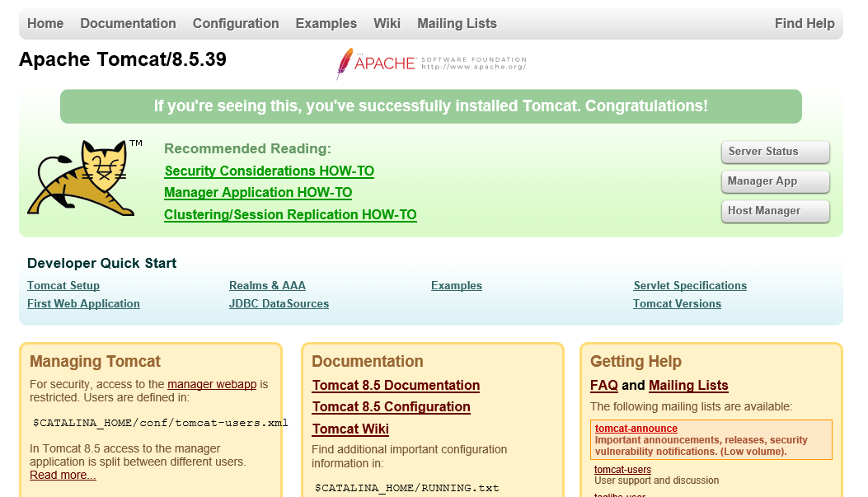
Task: Open the Servlet Specifications link
Action: pyautogui.click(x=690, y=285)
